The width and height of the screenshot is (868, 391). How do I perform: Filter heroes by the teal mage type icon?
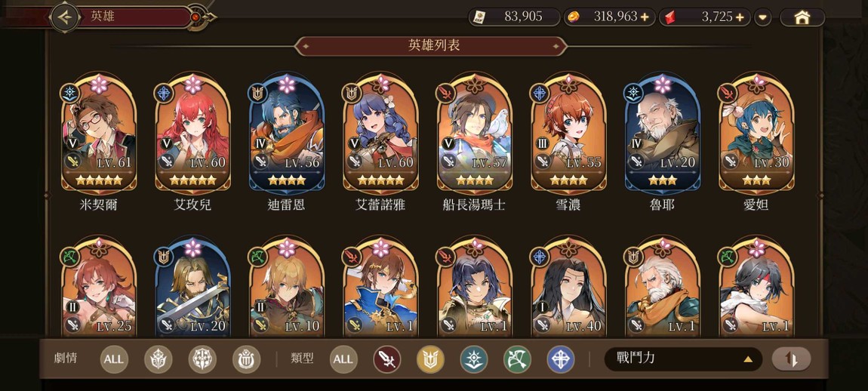(474, 359)
